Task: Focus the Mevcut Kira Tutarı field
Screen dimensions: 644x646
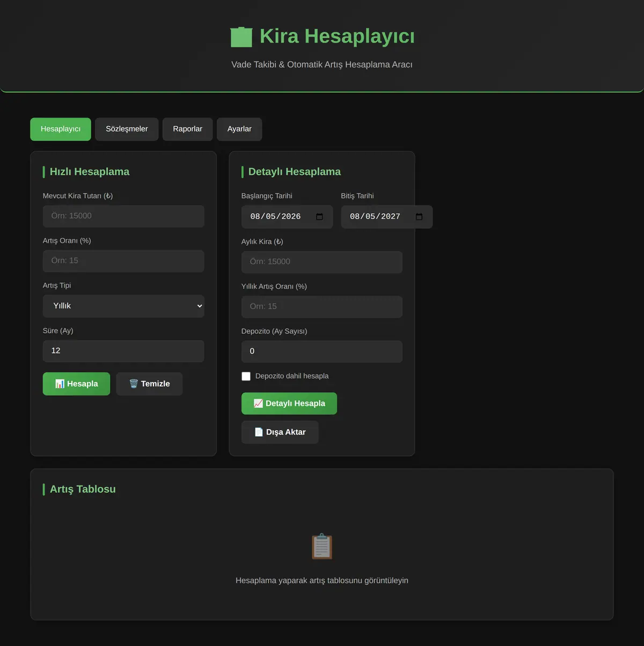Action: pos(123,216)
